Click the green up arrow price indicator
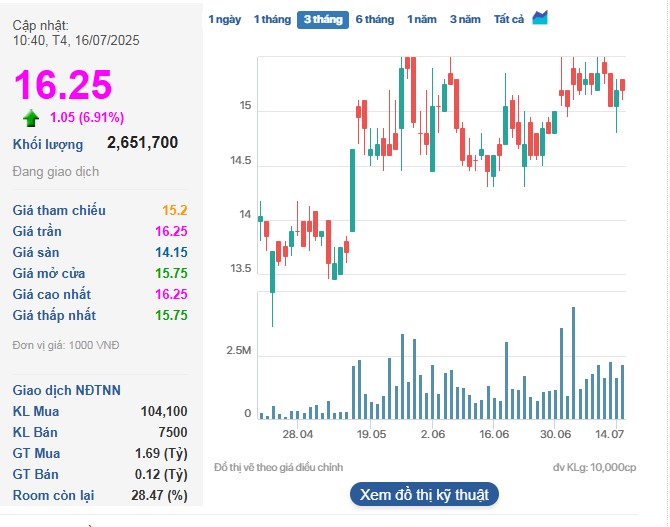Screen dimensions: 670x527 point(31,117)
